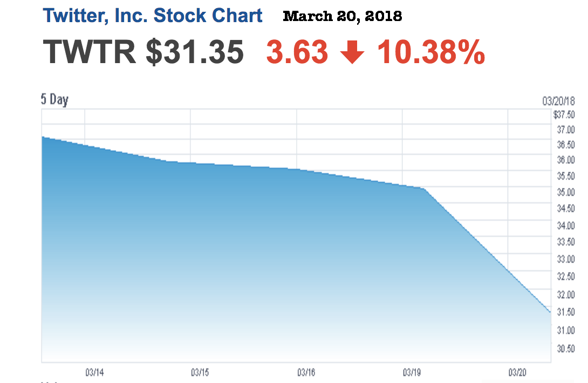Click the red down arrow icon

[352, 53]
